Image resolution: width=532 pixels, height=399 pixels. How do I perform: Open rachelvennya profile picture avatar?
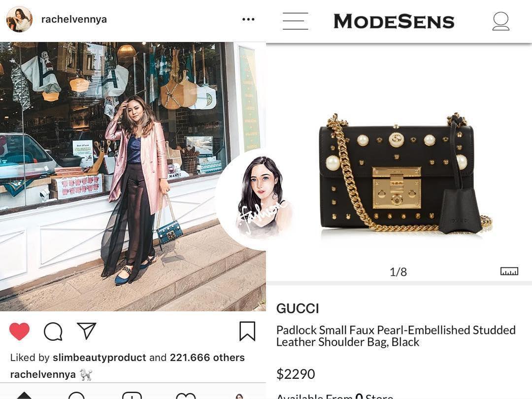(x=19, y=19)
